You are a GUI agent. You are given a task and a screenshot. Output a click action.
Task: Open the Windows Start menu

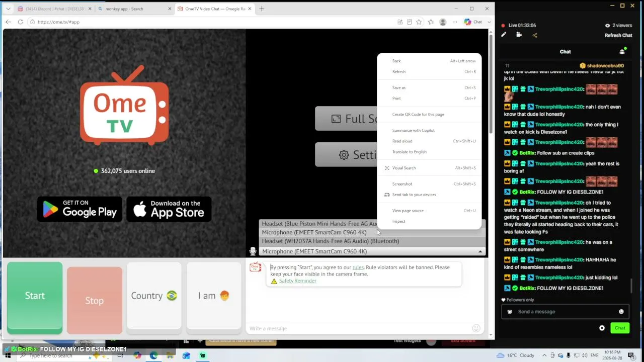tap(8, 355)
